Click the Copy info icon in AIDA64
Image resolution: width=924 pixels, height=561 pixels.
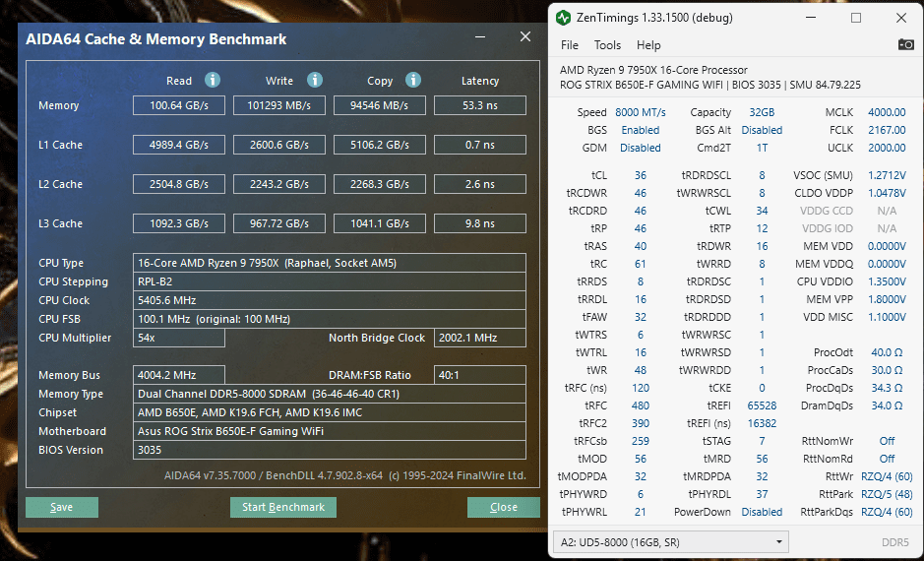click(413, 80)
